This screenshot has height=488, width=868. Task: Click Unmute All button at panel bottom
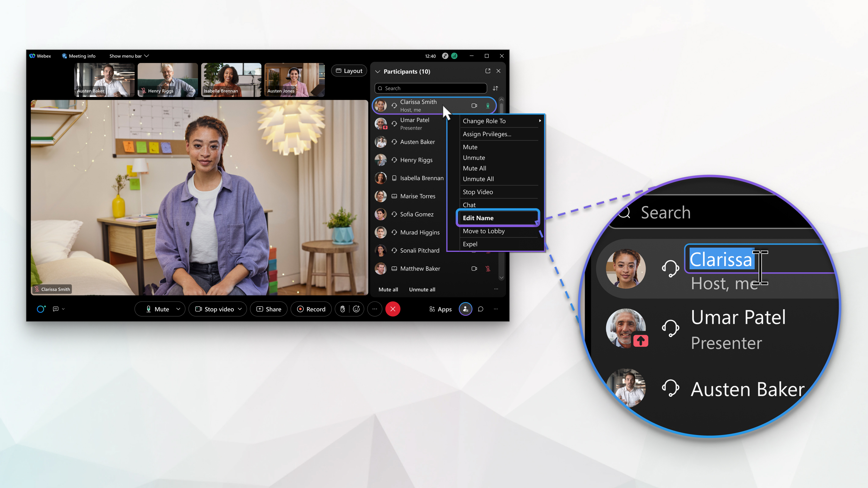pos(421,289)
